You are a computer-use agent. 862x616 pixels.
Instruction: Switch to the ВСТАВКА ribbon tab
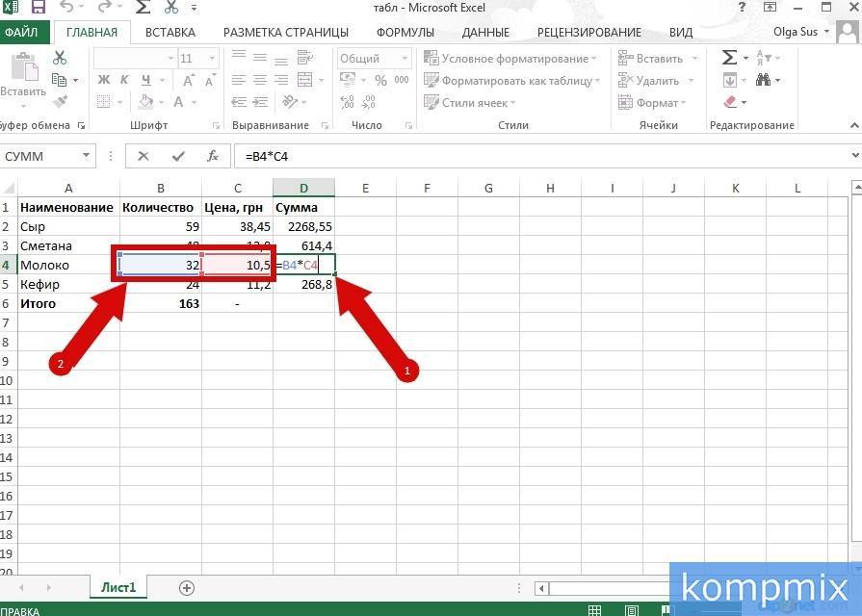170,31
